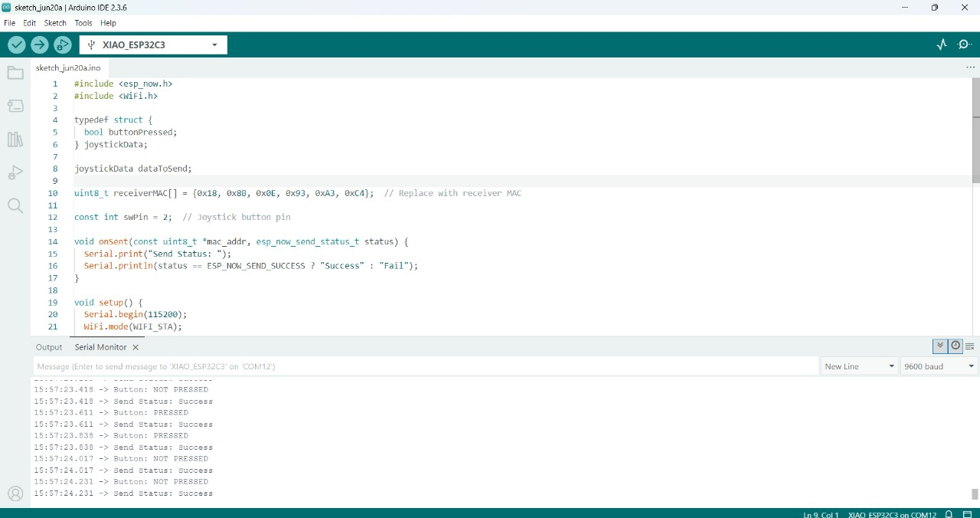Screen dimensions: 980x518
Task: Start the debugger from the toolbar
Action: pos(63,45)
